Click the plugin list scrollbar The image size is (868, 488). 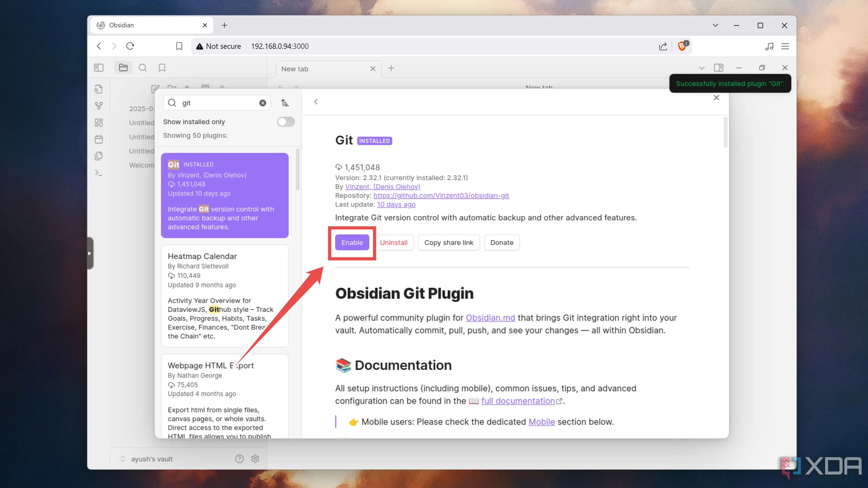pos(297,169)
